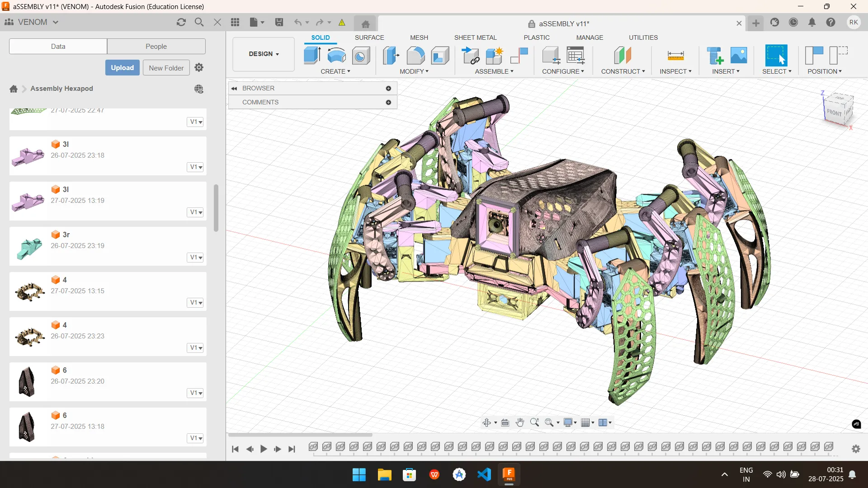
Task: Toggle the Comments panel pin dot
Action: click(388, 103)
